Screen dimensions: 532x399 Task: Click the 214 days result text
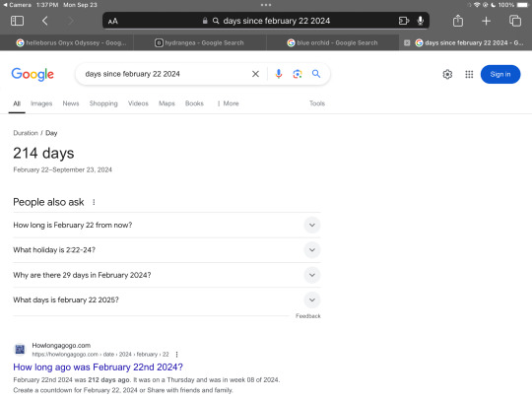coord(43,153)
